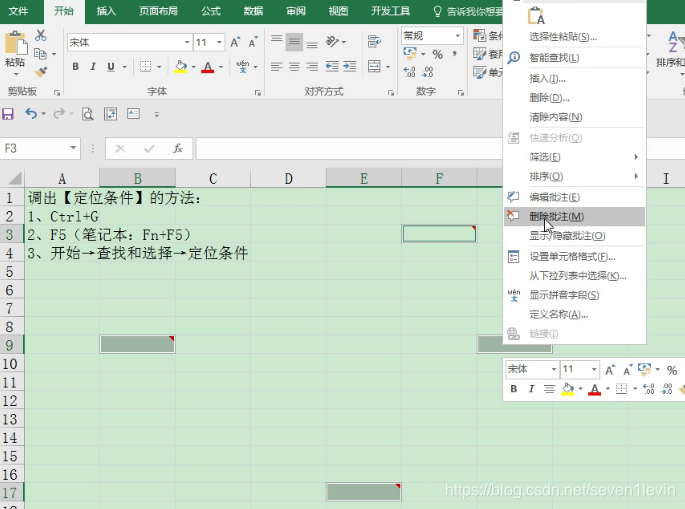
Task: Click the Cut scissors icon
Action: (41, 35)
